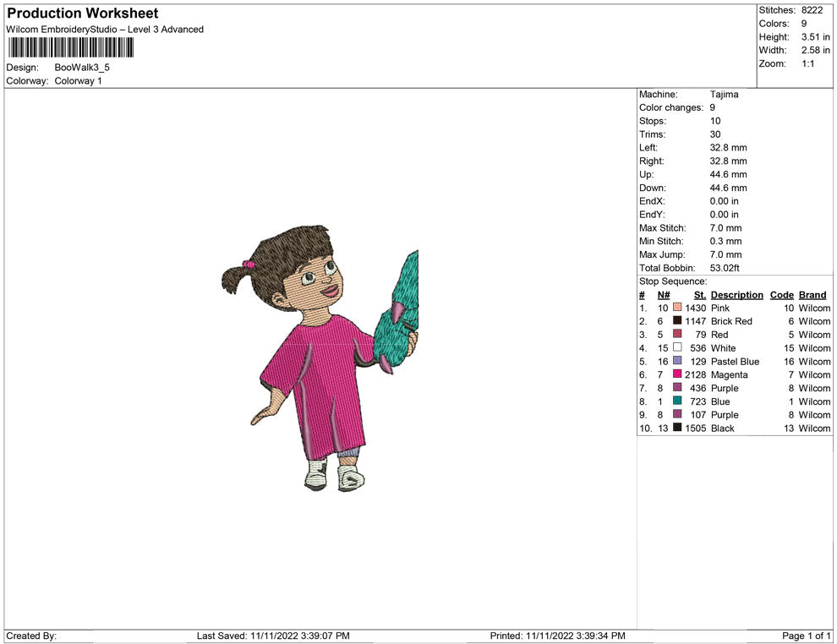
Task: Click the 'Brand' column header
Action: click(812, 295)
